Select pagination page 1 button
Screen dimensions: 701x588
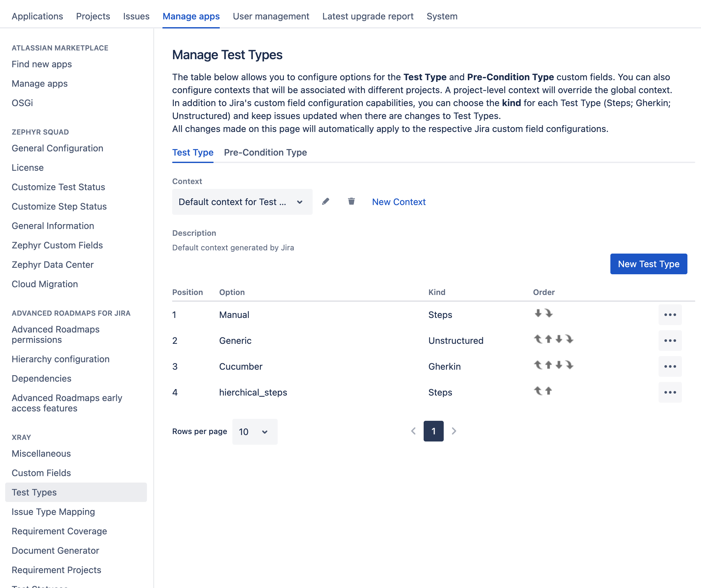coord(433,431)
